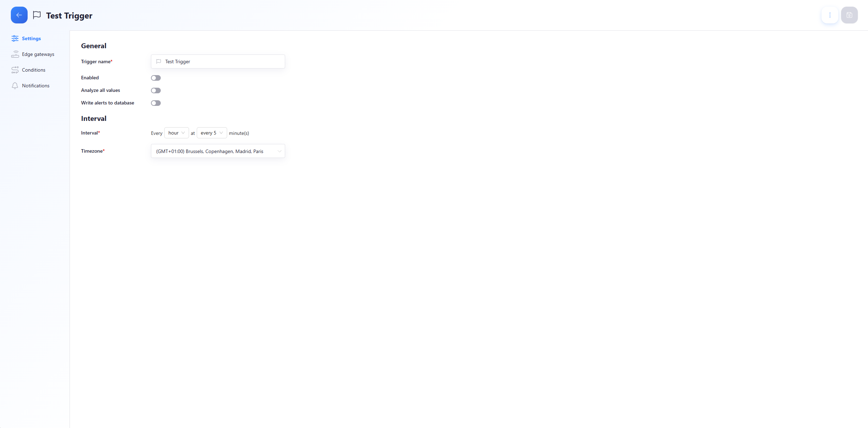
Task: Click the Settings sliders icon in sidebar
Action: (15, 38)
